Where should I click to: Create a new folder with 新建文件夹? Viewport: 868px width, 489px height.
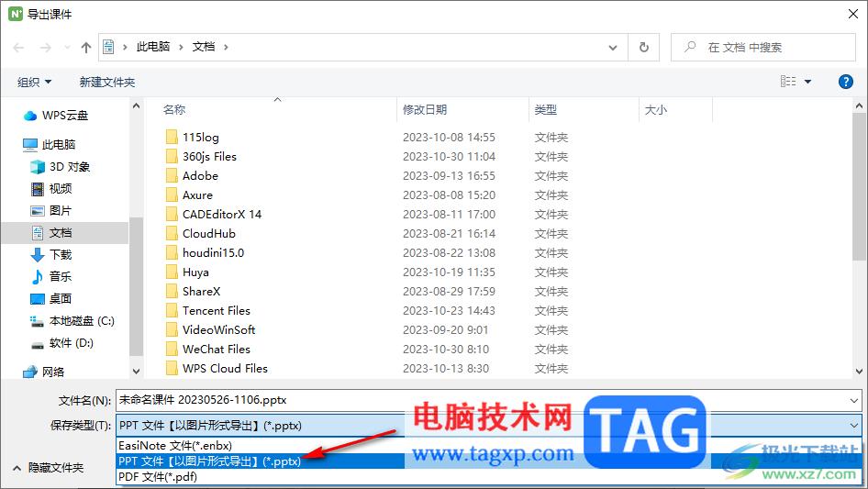106,82
